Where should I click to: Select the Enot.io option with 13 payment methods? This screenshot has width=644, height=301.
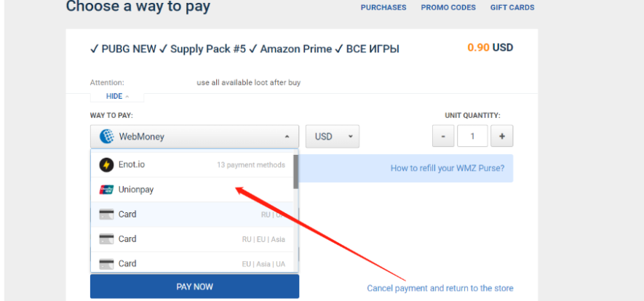coord(192,165)
